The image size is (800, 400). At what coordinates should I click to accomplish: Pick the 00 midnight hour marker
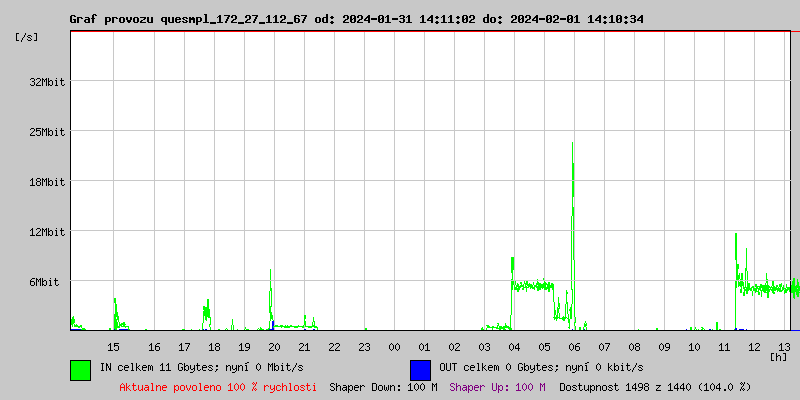[x=394, y=346]
